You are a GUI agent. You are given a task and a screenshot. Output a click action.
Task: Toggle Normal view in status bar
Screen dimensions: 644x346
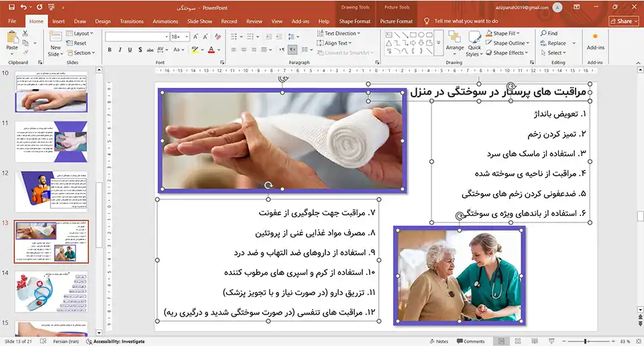point(502,341)
